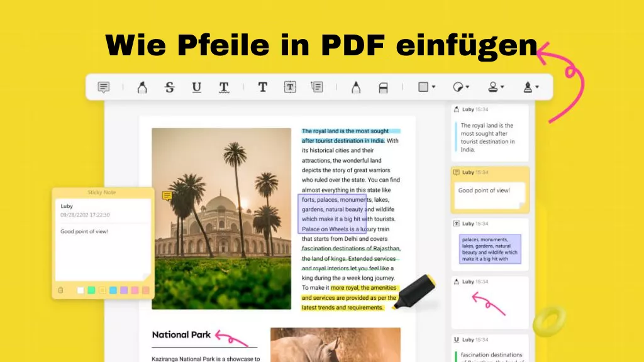This screenshot has width=644, height=362.
Task: Choose pink sticky note color
Action: (135, 290)
